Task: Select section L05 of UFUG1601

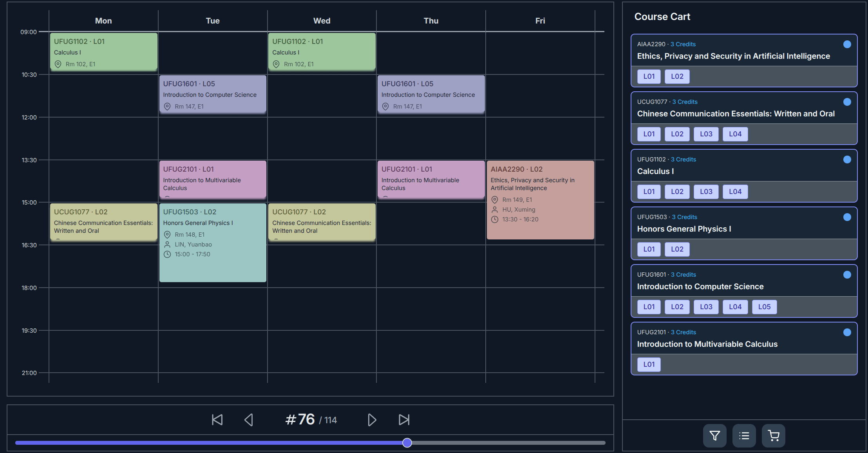Action: (764, 307)
